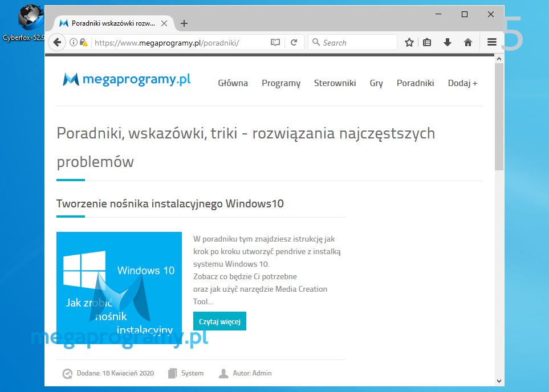Open the Dodaj + navigation item

point(463,83)
